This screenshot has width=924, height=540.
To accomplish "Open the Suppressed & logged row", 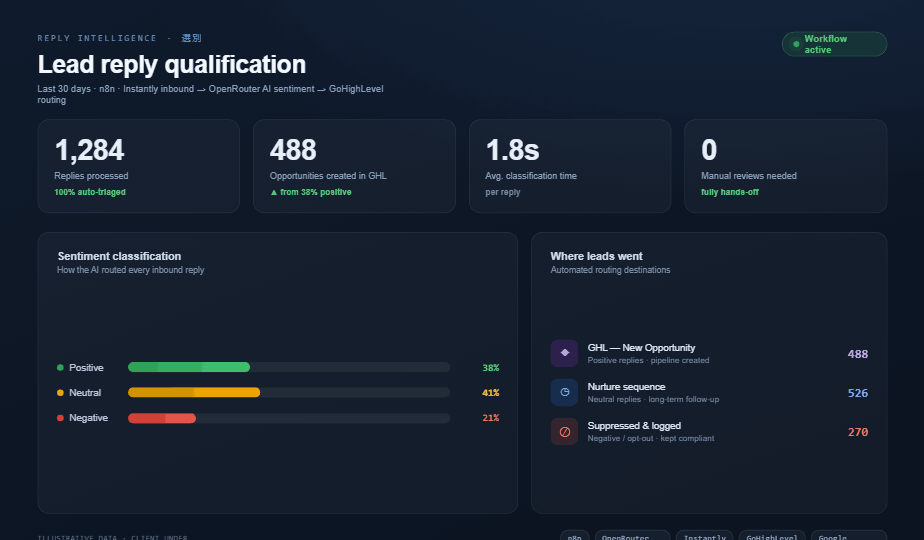I will (710, 432).
